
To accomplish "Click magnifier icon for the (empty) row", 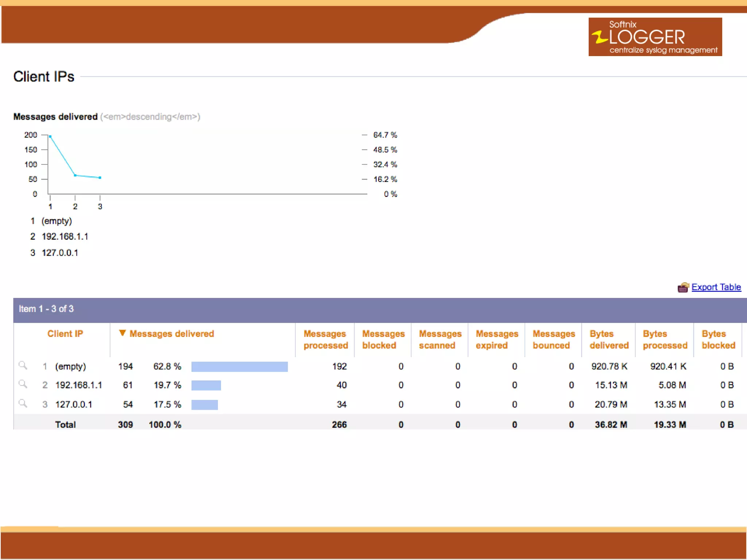I will tap(23, 365).
